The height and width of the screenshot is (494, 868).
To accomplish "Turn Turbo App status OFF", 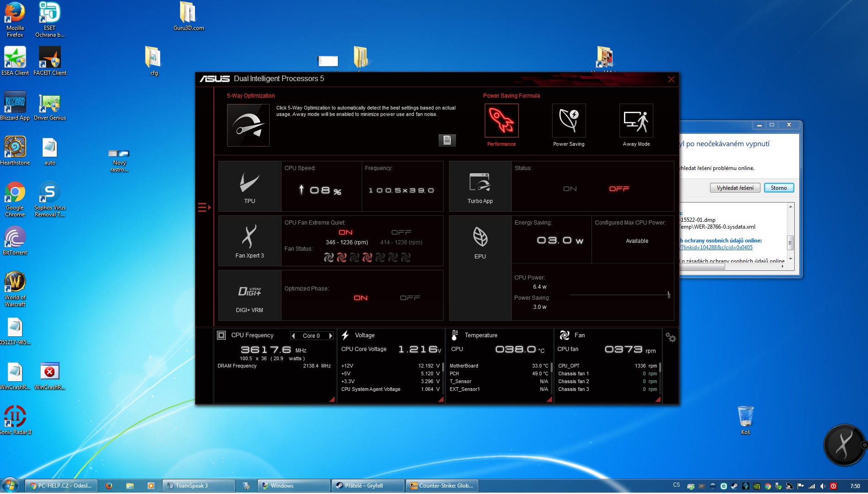I will (x=619, y=189).
